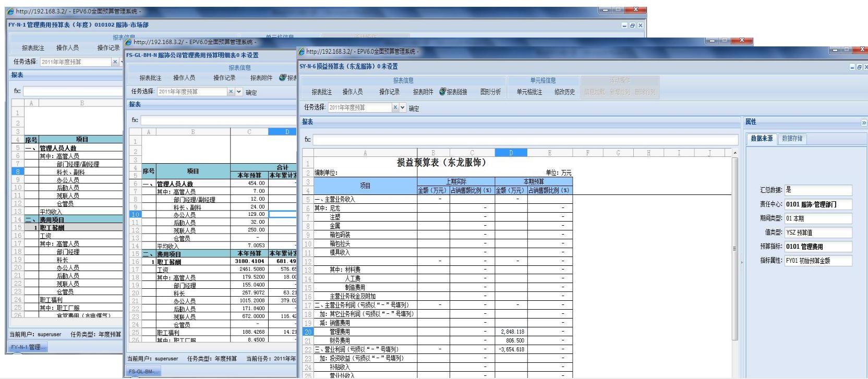This screenshot has width=868, height=379.
Task: Open 报表批注 in the middle window
Action: tap(150, 78)
